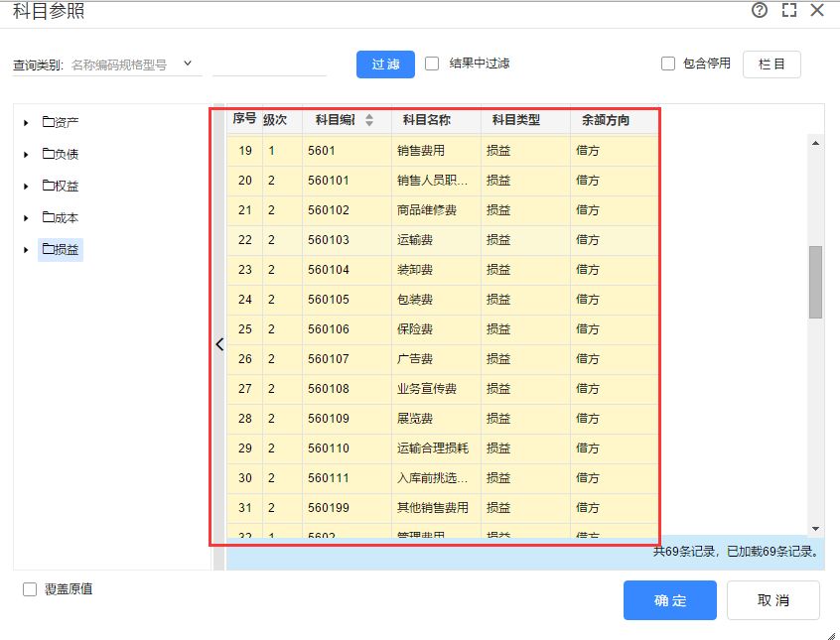
Task: Click the 损益 folder icon
Action: (49, 249)
